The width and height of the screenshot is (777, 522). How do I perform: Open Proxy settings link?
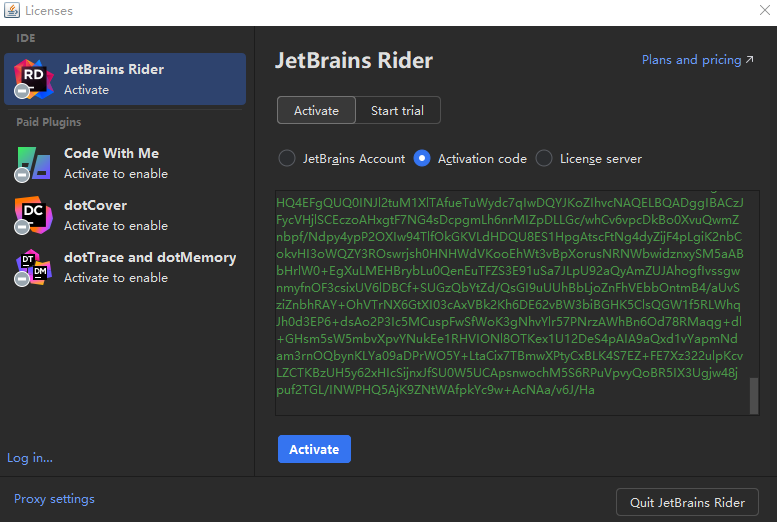click(x=54, y=499)
